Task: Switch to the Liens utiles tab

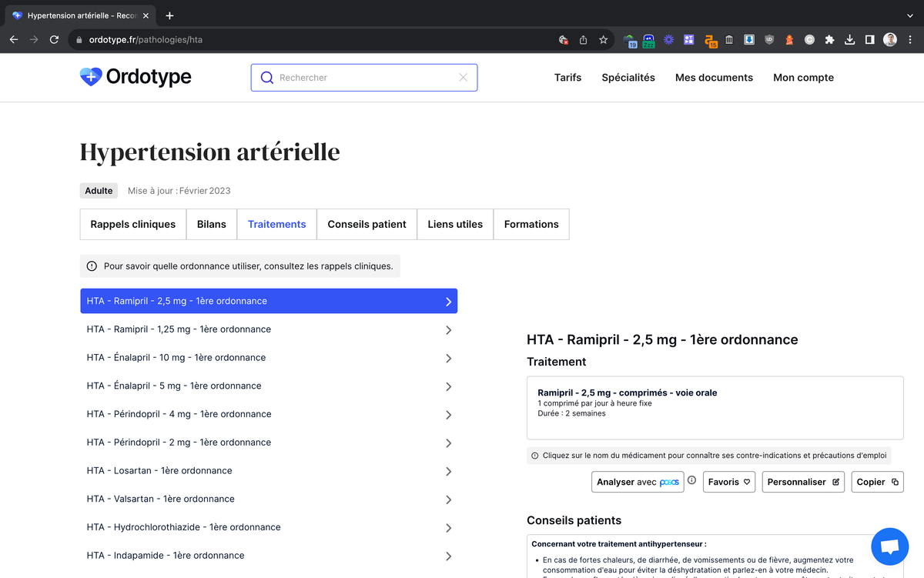Action: tap(455, 225)
